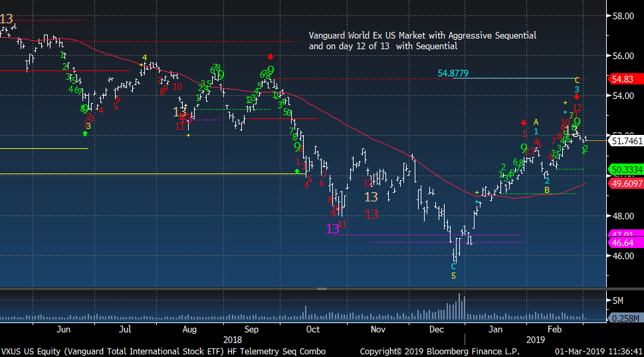Select the red down arrow above yellow C

coord(577,97)
